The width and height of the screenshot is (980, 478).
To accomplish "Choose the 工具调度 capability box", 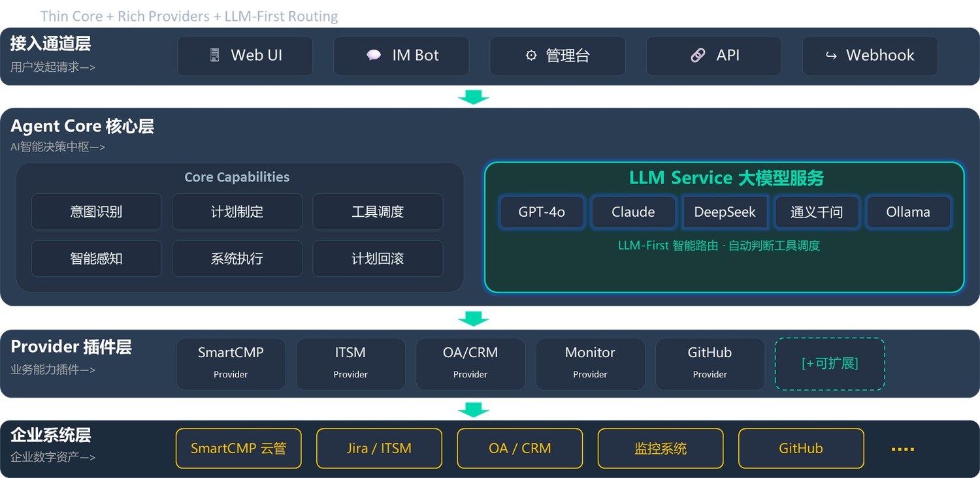I will [378, 212].
